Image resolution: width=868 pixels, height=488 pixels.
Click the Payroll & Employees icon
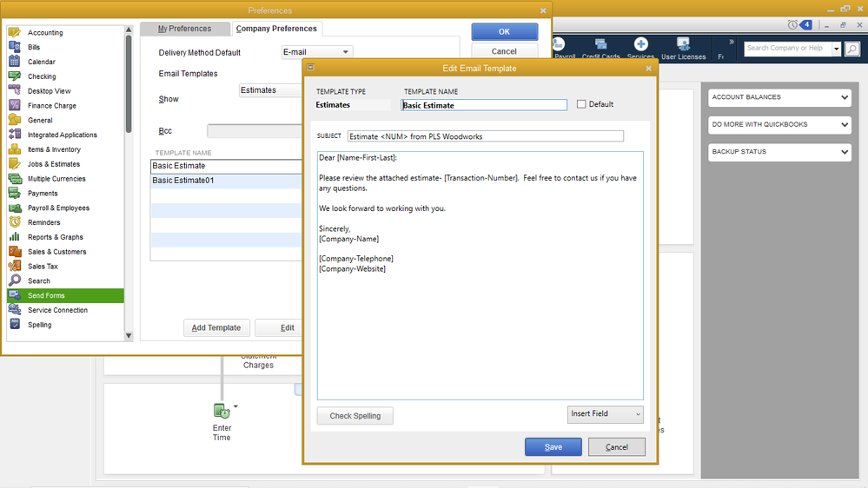pos(15,208)
